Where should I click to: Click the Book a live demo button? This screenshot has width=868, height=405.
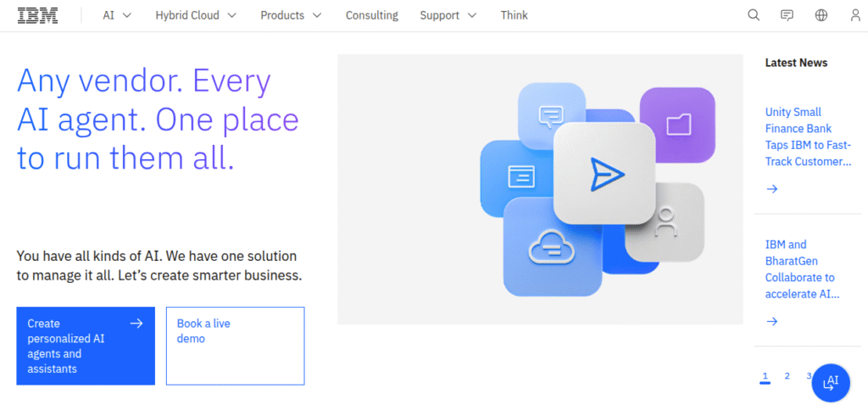click(x=235, y=346)
